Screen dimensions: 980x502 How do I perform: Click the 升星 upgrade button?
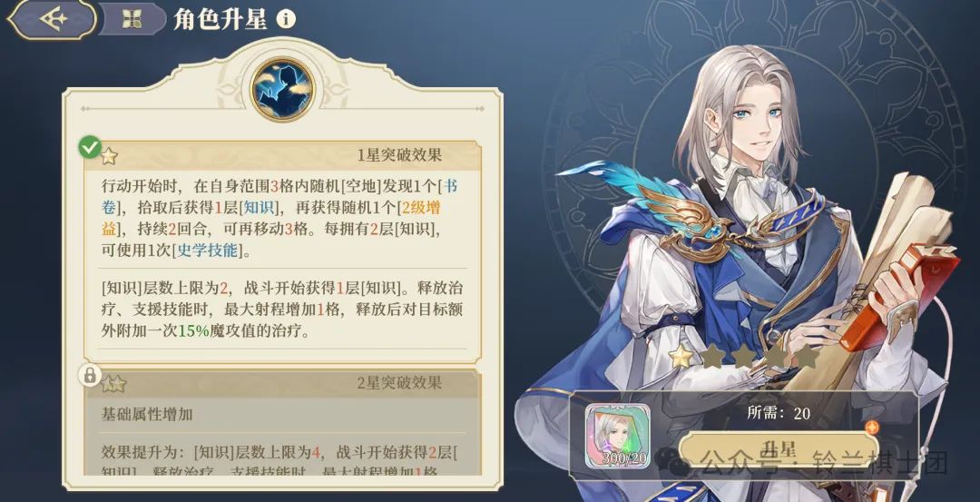pyautogui.click(x=779, y=448)
